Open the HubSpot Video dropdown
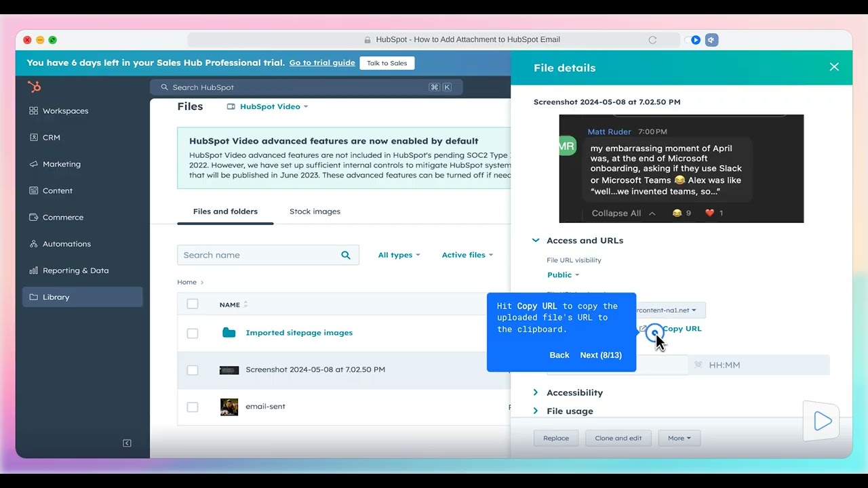 [x=274, y=106]
